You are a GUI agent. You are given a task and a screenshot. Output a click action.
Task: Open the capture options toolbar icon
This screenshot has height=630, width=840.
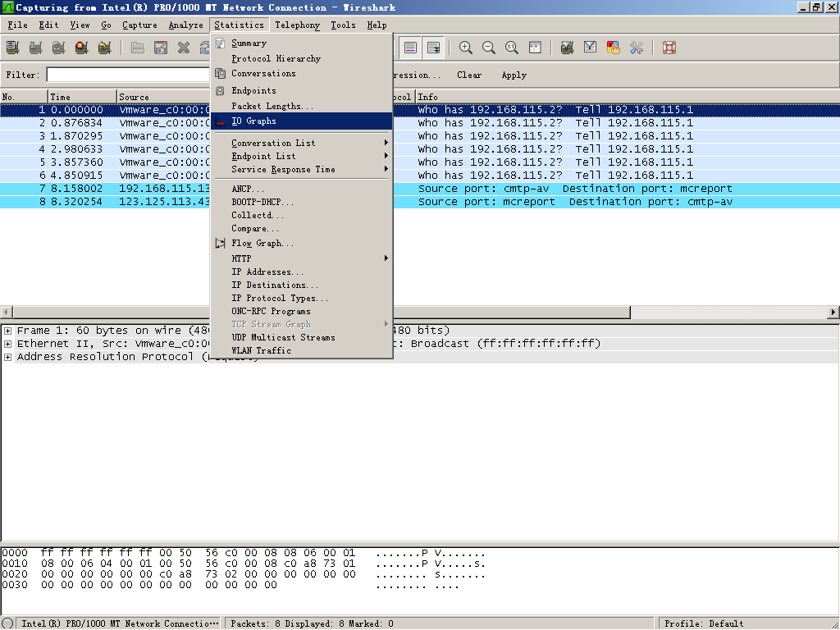point(36,48)
